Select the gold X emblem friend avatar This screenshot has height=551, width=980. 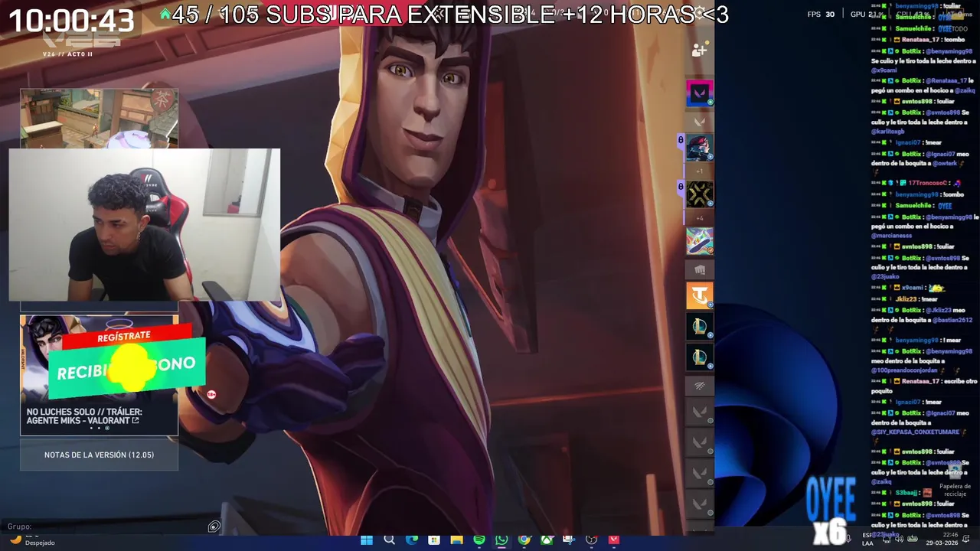[699, 194]
